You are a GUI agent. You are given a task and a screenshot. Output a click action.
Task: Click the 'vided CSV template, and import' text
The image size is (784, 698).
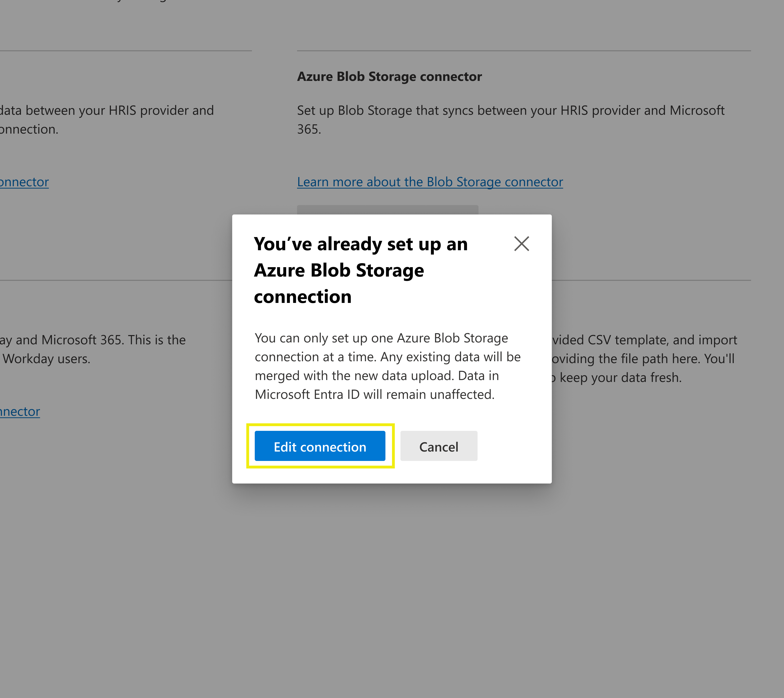tap(644, 340)
